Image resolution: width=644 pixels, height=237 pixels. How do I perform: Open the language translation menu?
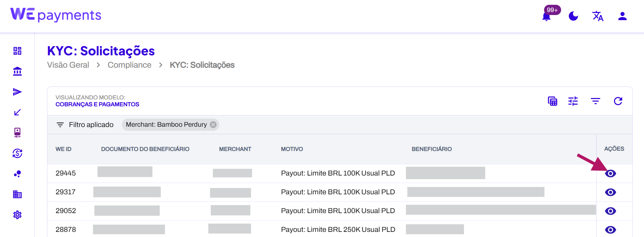tap(598, 16)
